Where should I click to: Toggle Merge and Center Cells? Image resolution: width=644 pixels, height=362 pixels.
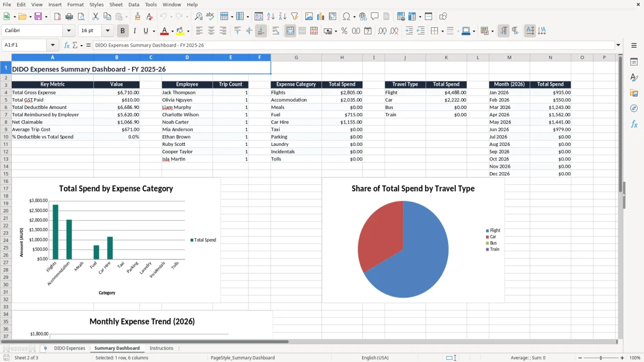290,31
